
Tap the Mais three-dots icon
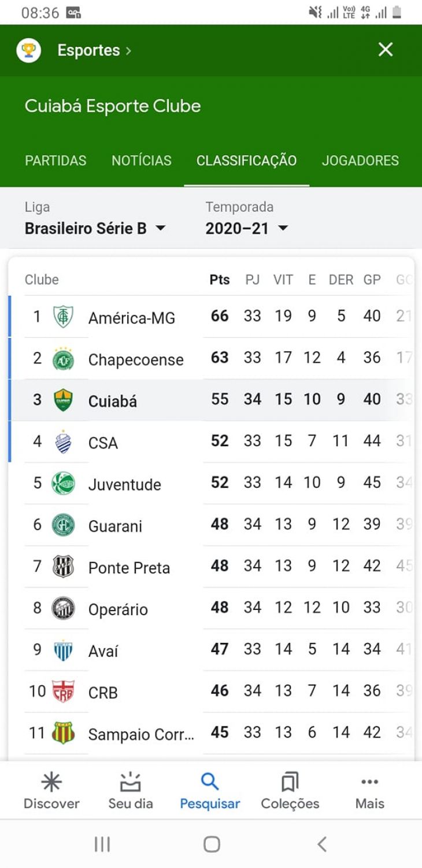[x=369, y=782]
